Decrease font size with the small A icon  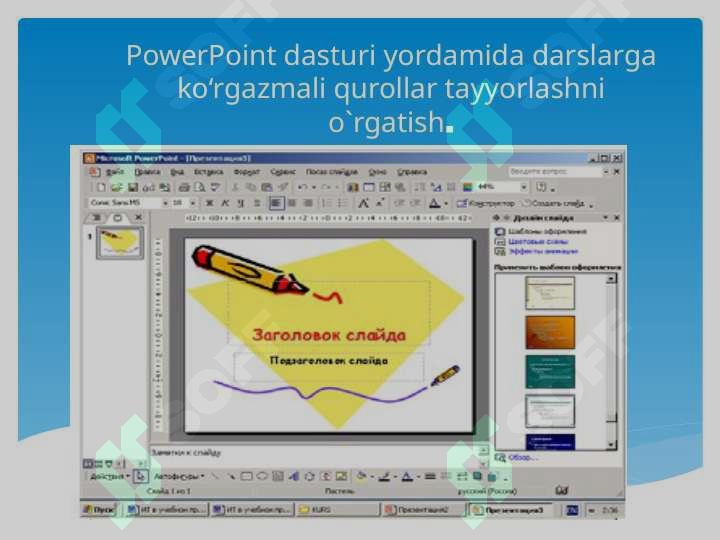click(x=380, y=202)
